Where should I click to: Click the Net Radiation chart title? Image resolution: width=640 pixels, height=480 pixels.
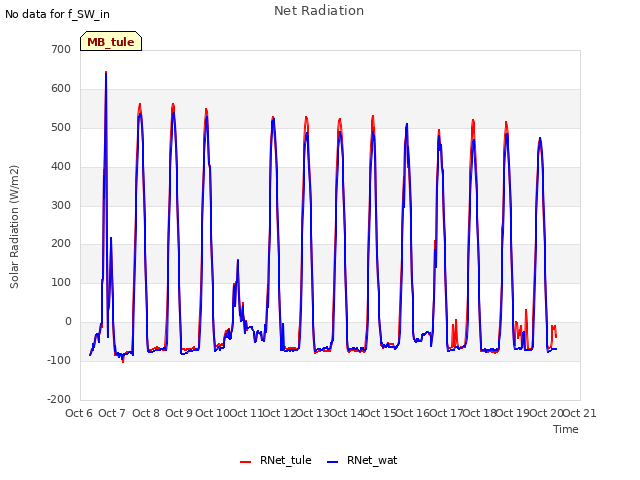pos(319,11)
